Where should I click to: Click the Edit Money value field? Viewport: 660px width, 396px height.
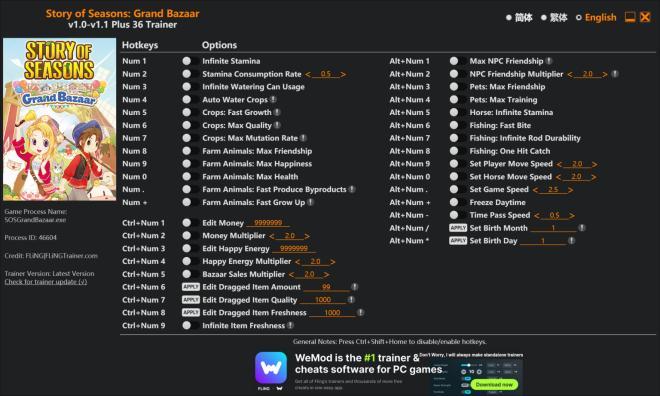[x=268, y=223]
